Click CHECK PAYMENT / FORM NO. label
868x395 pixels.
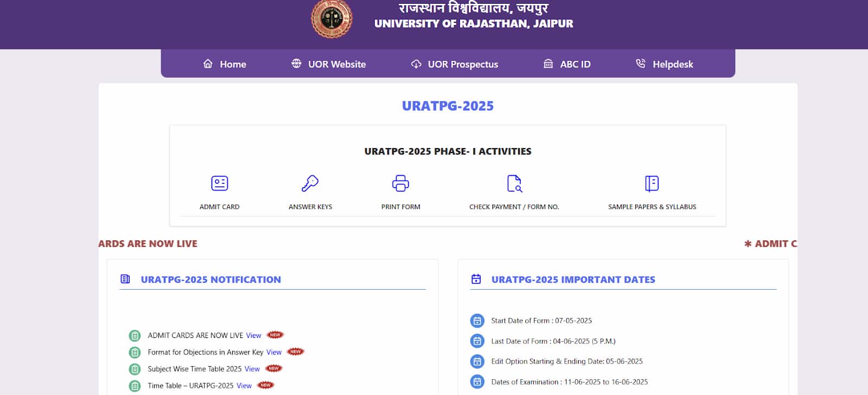click(x=514, y=207)
